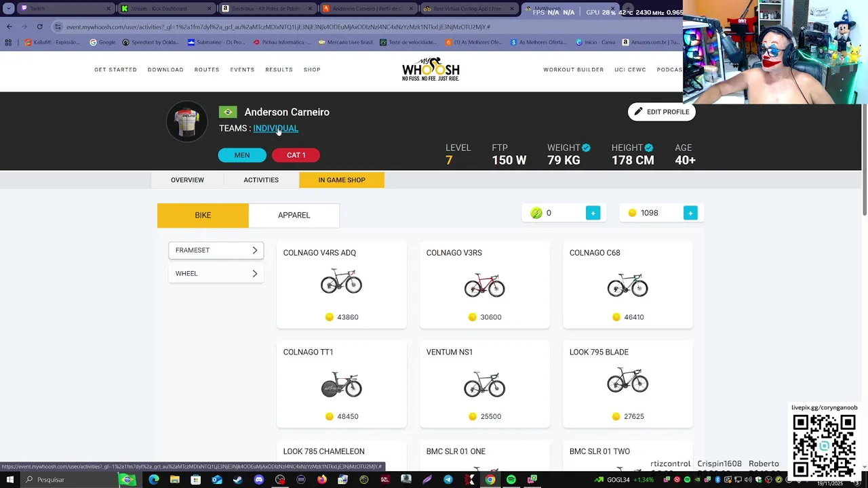Screen dimensions: 868x488
Task: Switch to the Best Virtual Cycling App tab
Action: click(469, 8)
